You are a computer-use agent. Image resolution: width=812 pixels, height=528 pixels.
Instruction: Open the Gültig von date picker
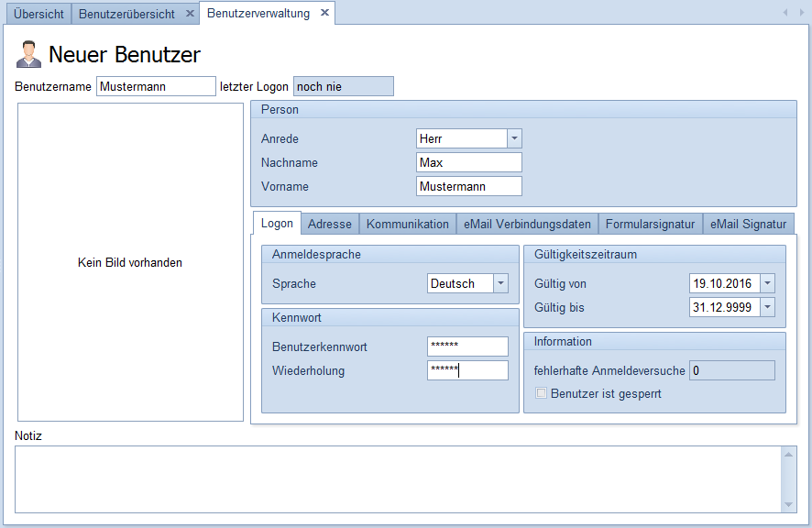coord(767,283)
